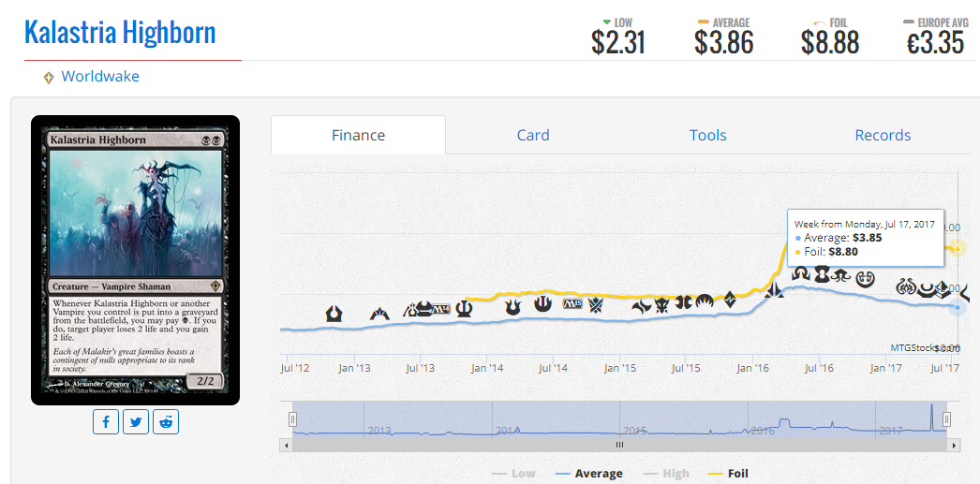Click the LOW price $2.31
Screen dimensions: 980x484
(x=618, y=42)
